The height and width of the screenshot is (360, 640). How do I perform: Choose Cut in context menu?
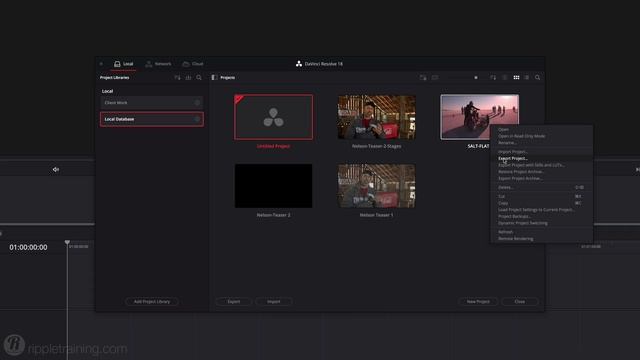[x=541, y=196]
